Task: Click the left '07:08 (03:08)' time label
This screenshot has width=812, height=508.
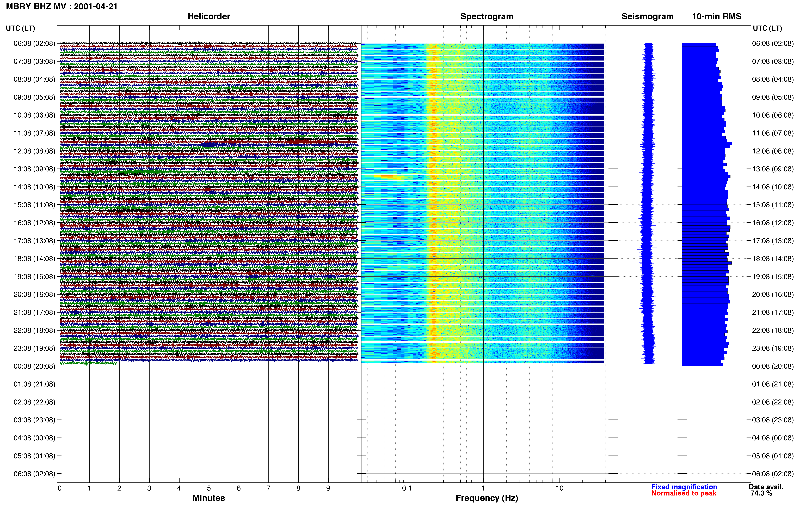Action: click(34, 62)
